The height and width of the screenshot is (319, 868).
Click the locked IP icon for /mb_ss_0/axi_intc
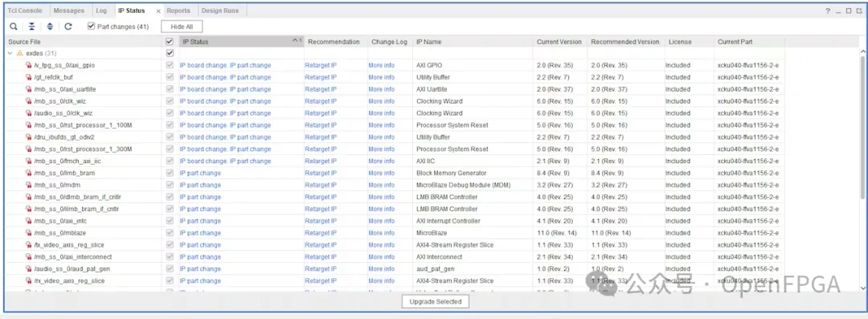click(x=29, y=221)
